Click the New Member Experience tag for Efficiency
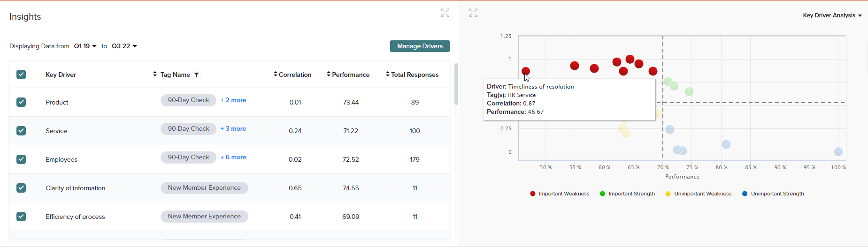This screenshot has width=868, height=247. pyautogui.click(x=204, y=217)
